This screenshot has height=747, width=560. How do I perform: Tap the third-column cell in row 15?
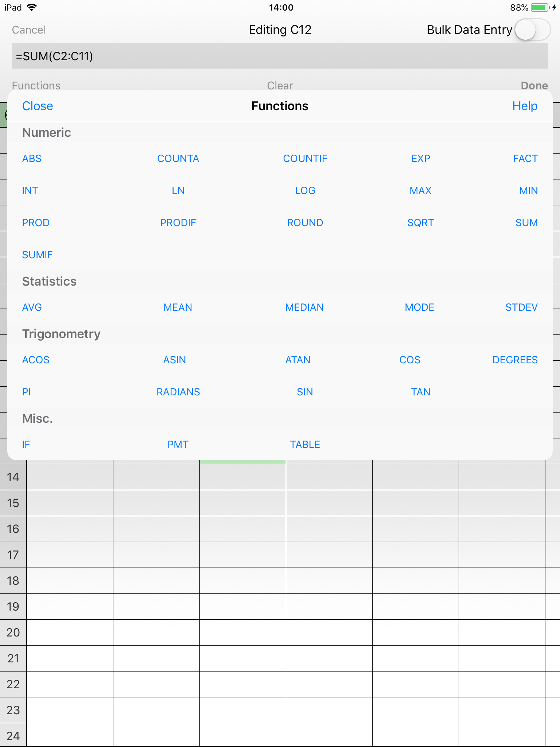243,503
